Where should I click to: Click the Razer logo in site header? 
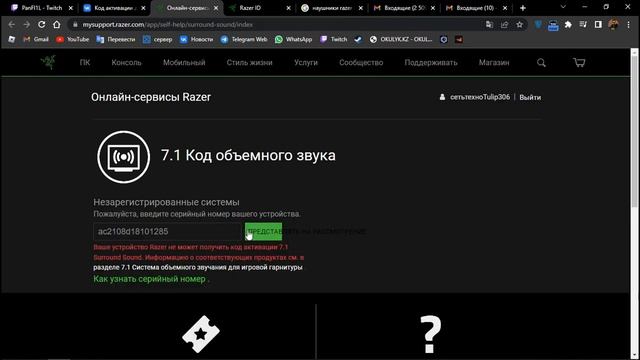coord(48,62)
